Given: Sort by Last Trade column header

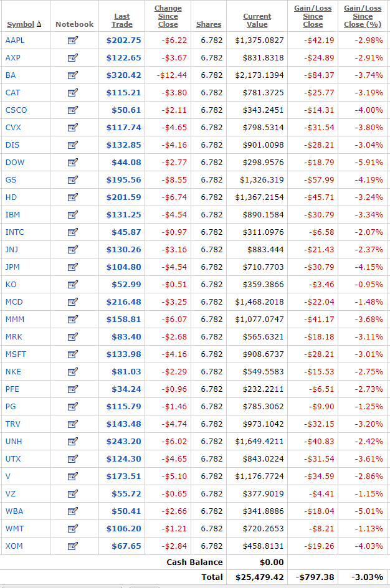Looking at the screenshot, I should [123, 21].
